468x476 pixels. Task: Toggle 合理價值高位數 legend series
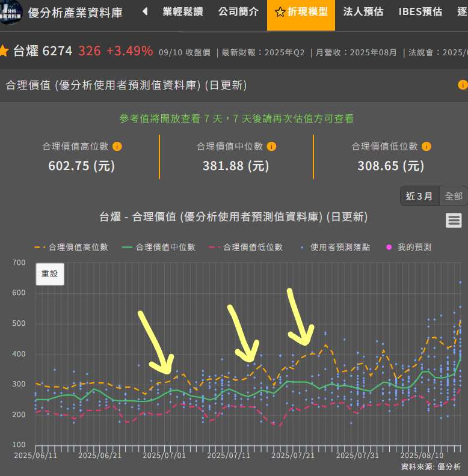72,247
